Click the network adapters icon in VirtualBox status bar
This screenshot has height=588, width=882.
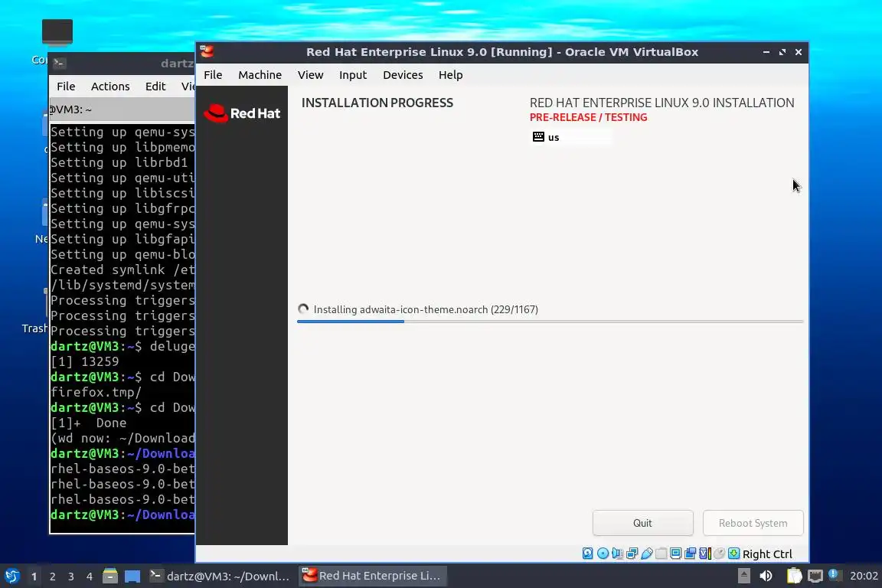coord(632,554)
